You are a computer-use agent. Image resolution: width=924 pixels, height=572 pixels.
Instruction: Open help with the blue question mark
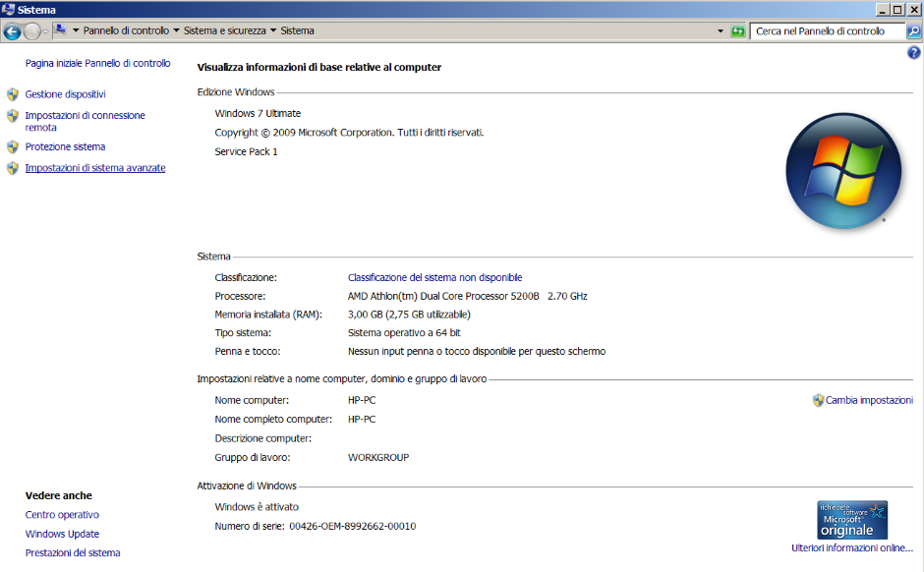(913, 53)
